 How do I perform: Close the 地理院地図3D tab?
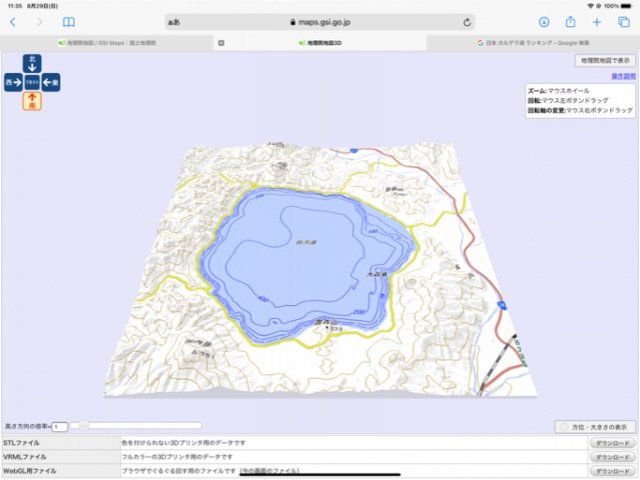(x=221, y=43)
